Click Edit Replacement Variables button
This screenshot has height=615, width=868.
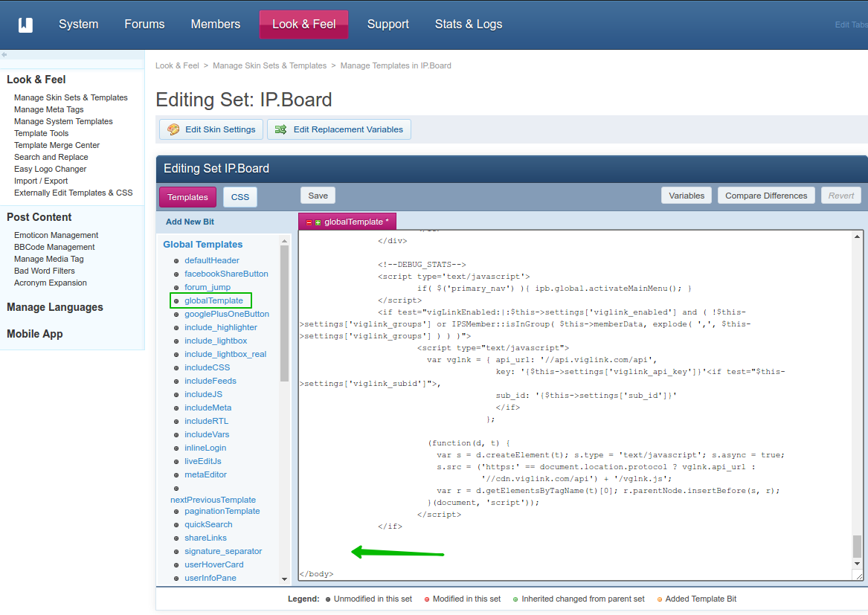[339, 129]
